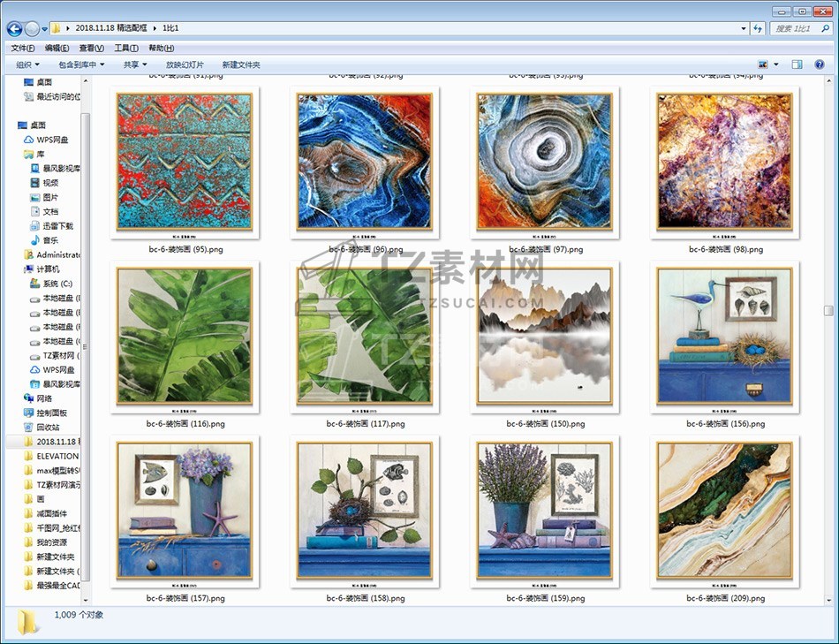Image resolution: width=839 pixels, height=644 pixels.
Task: Expand the 包含到库中 dropdown
Action: click(81, 64)
